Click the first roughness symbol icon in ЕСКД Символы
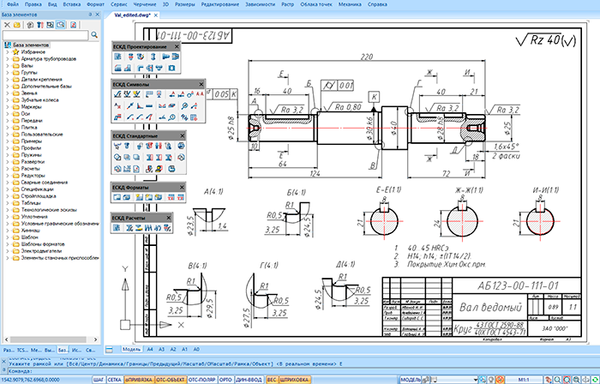This screenshot has width=600, height=384. 118,94
